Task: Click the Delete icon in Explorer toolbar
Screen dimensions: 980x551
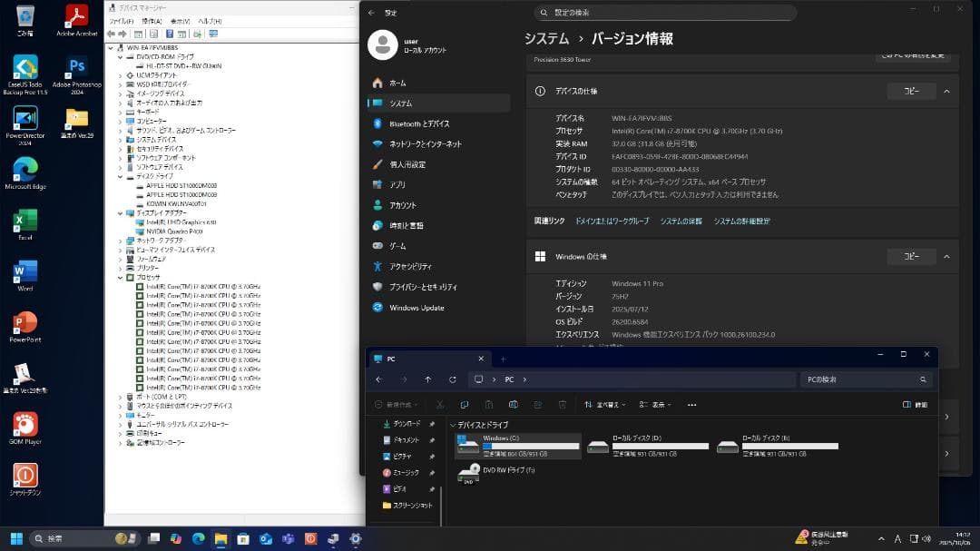Action: click(563, 405)
